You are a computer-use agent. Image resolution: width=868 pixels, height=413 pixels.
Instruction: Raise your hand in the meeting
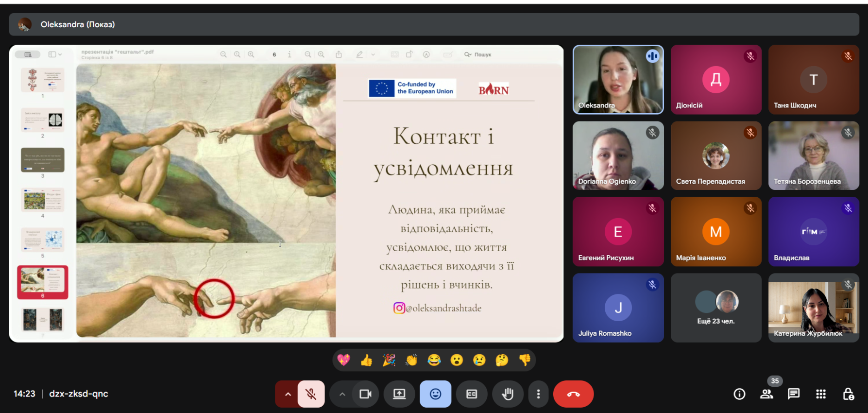508,394
